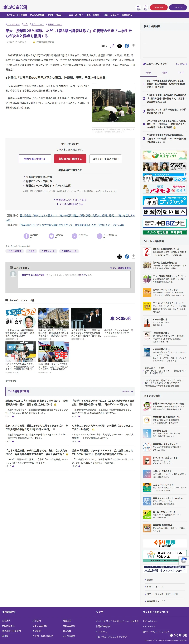Open EU離脱から5年 article thumbnail
The height and width of the screenshot is (644, 189).
54,352
